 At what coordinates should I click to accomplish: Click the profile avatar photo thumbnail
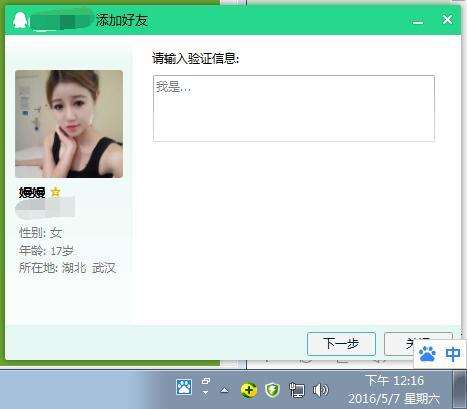click(x=69, y=124)
